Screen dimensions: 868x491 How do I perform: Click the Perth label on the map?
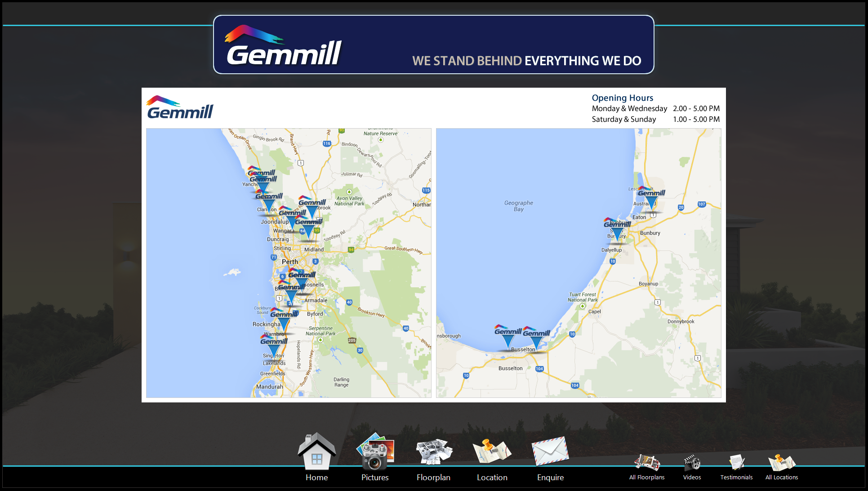[290, 262]
